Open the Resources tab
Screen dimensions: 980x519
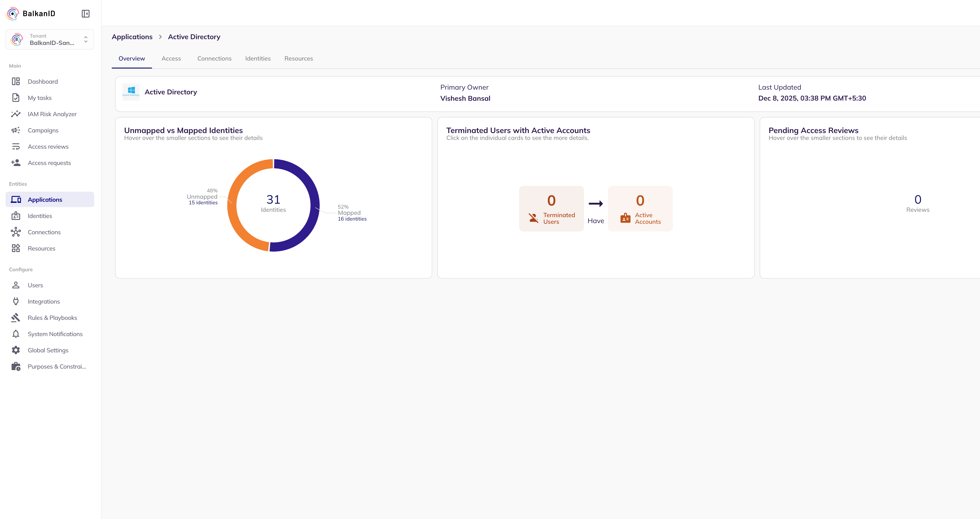pyautogui.click(x=298, y=59)
